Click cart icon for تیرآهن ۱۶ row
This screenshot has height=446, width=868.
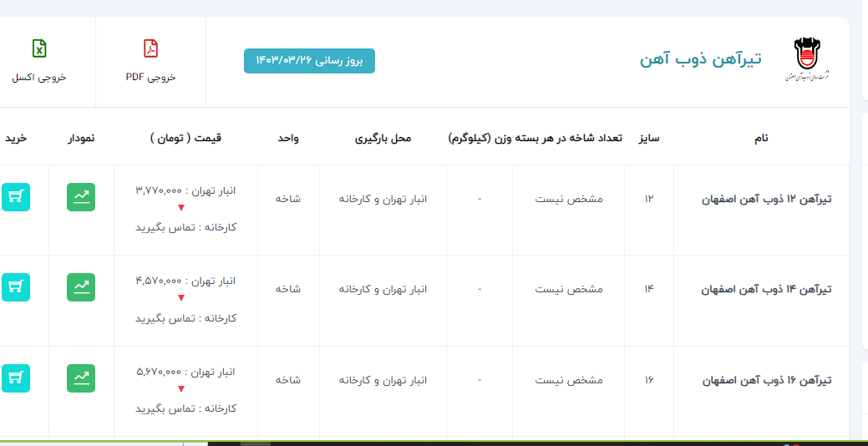[x=15, y=378]
